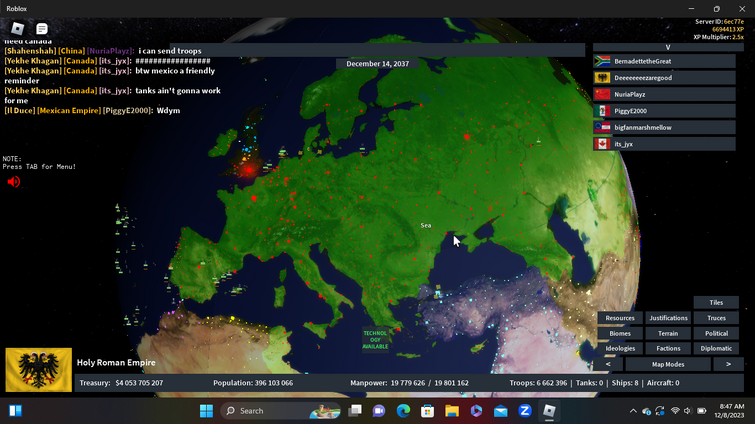Select NuriaPlayz in the player list

pyautogui.click(x=664, y=94)
